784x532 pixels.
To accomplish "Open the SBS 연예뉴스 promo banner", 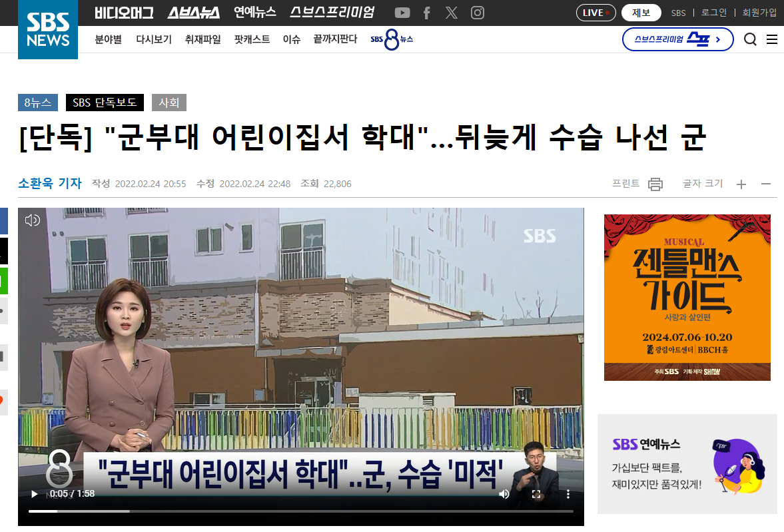I will [x=687, y=464].
